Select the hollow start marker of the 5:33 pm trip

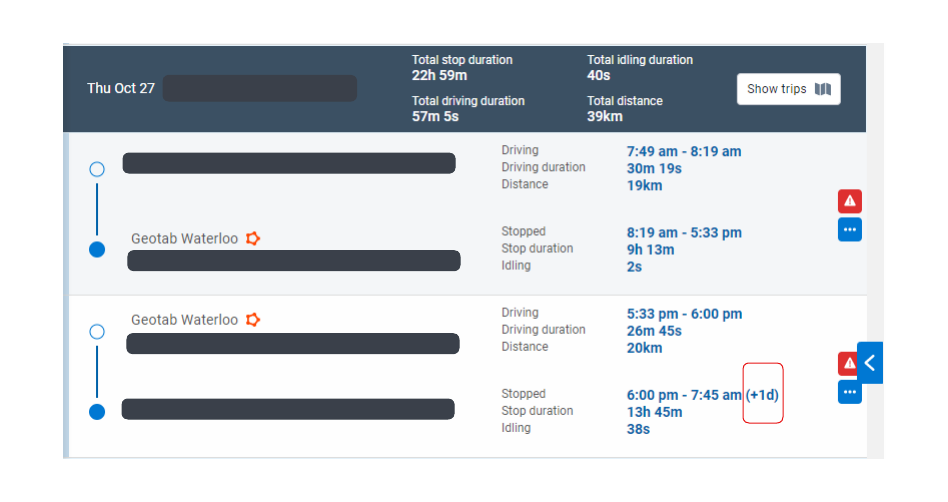click(x=97, y=331)
